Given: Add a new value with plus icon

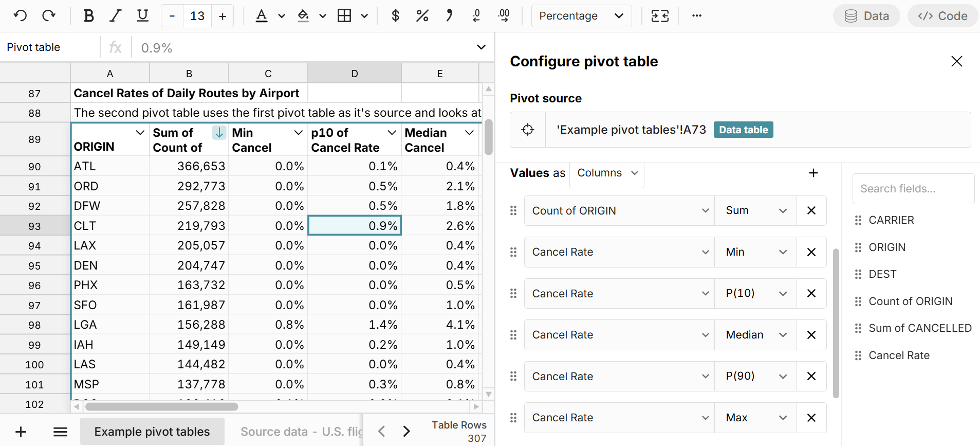Looking at the screenshot, I should click(x=813, y=173).
